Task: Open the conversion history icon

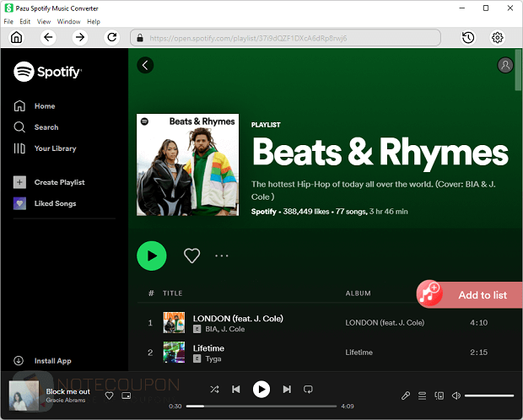Action: (468, 38)
